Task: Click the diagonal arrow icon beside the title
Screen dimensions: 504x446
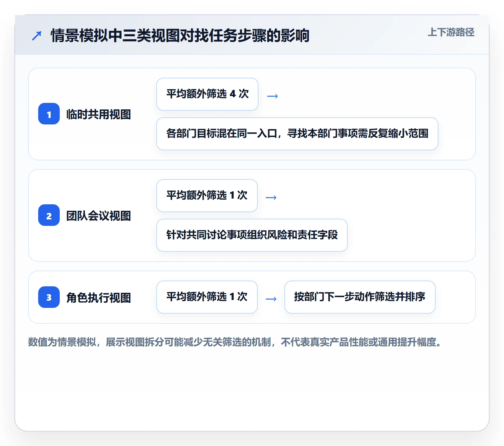Action: [x=37, y=36]
